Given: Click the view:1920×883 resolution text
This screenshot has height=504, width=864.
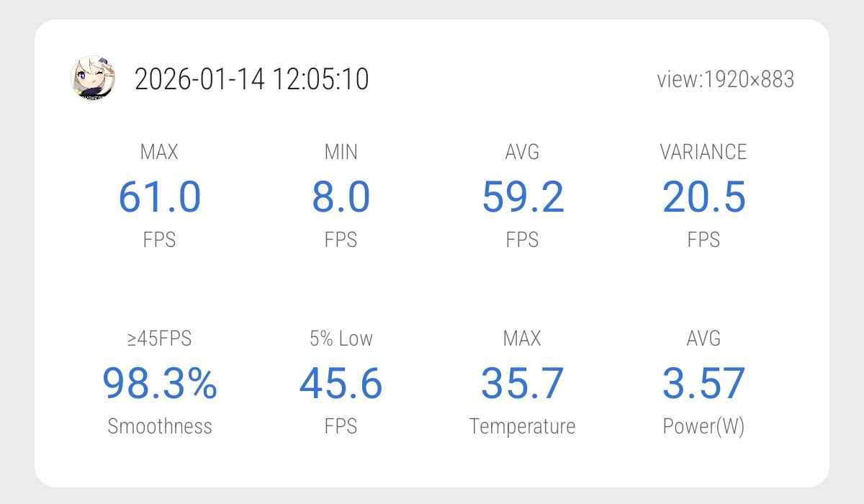Looking at the screenshot, I should click(x=725, y=79).
